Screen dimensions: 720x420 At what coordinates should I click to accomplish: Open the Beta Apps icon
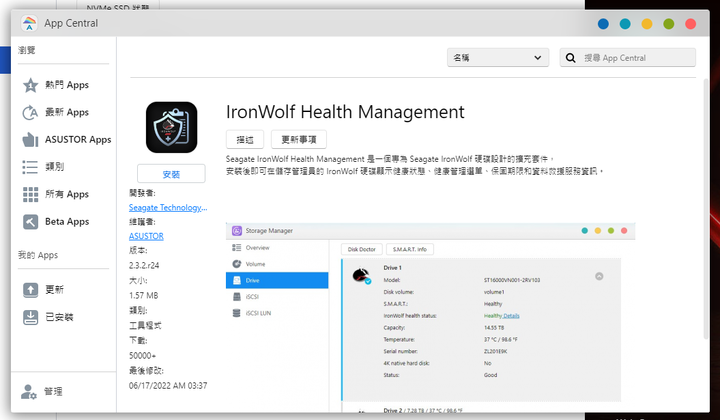[30, 222]
